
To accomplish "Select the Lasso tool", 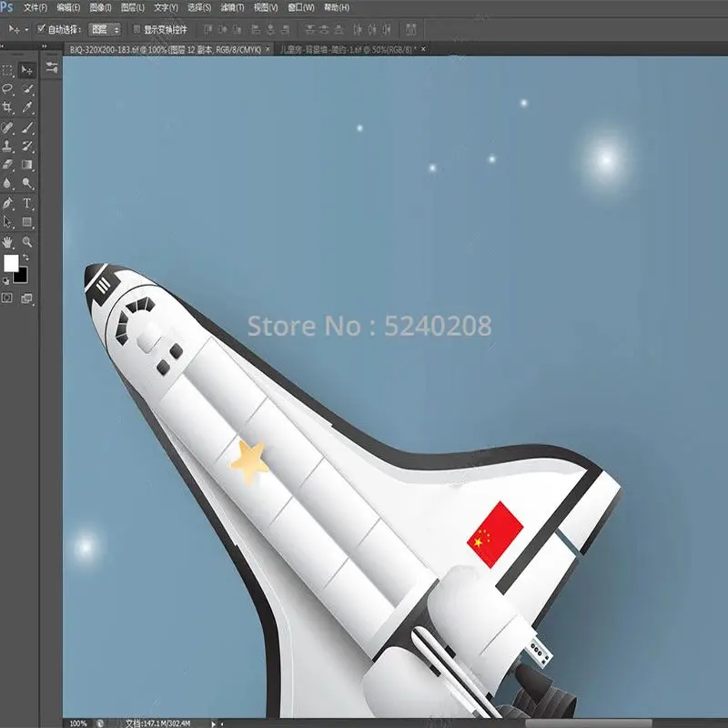I will click(7, 88).
